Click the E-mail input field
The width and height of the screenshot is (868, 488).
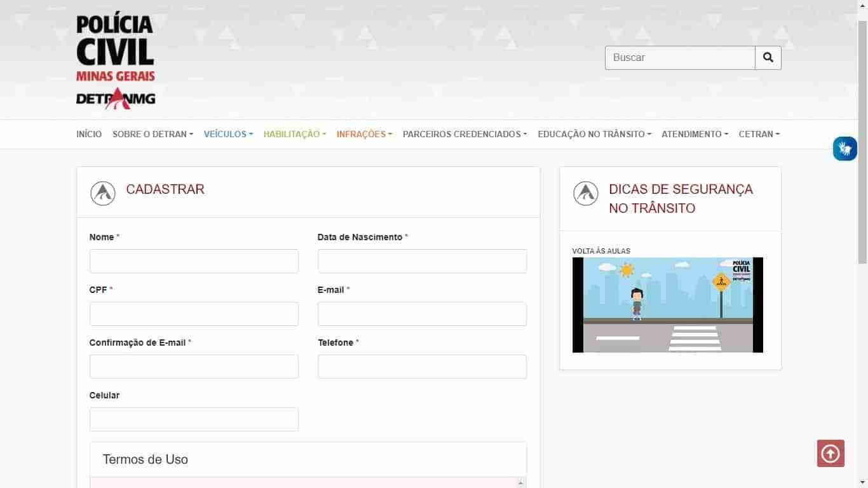[422, 314]
